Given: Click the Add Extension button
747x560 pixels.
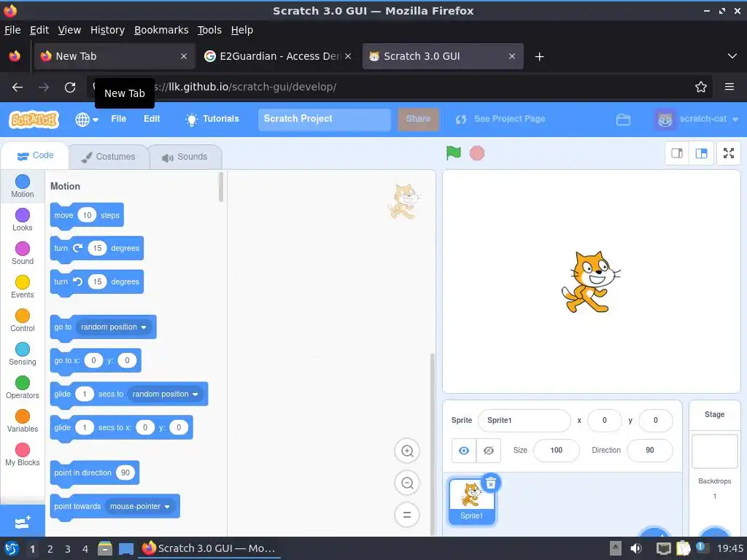Looking at the screenshot, I should 23,522.
